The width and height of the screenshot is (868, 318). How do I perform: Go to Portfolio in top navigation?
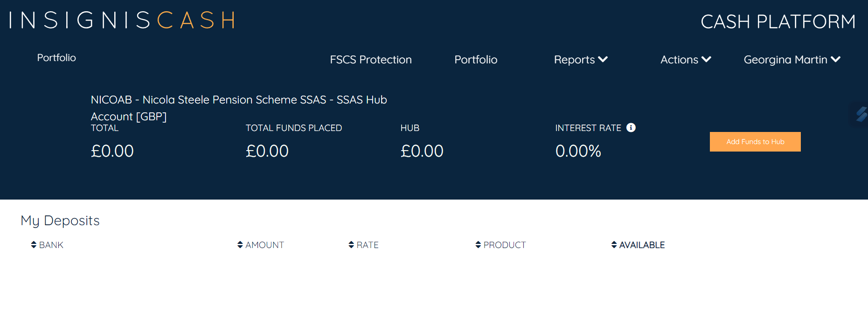pyautogui.click(x=476, y=60)
